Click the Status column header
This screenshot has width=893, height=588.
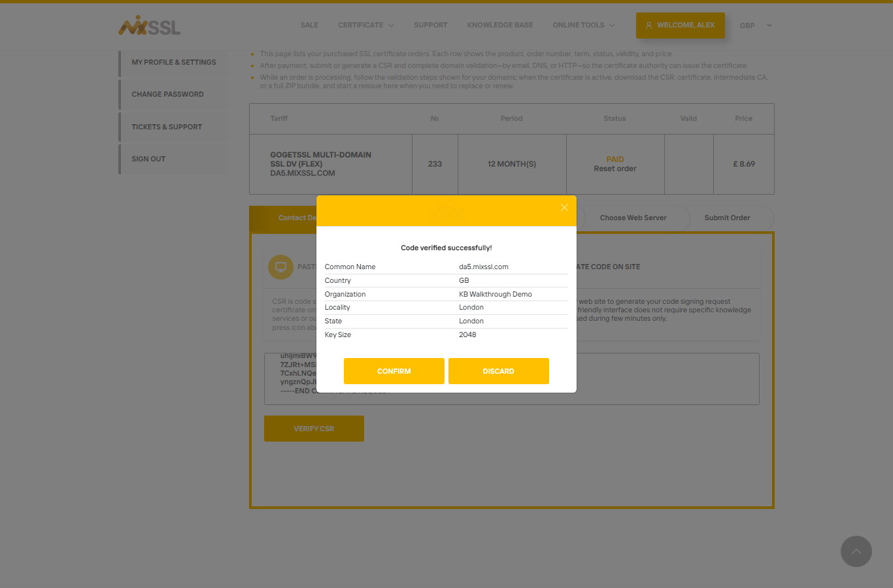[x=615, y=118]
